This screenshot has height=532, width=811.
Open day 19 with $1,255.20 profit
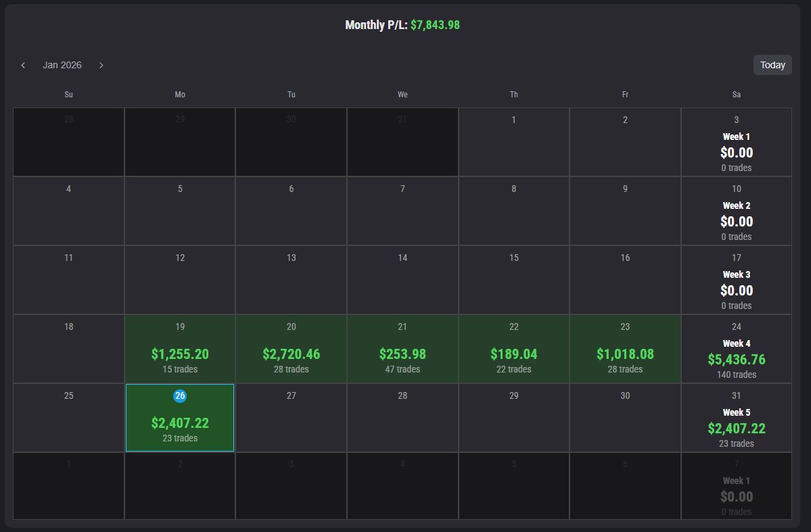tap(180, 349)
